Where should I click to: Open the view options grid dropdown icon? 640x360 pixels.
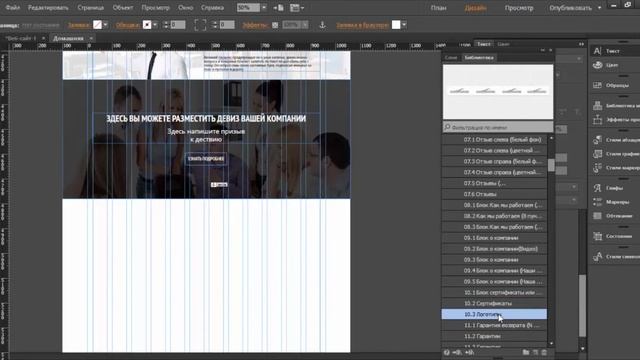coord(297,8)
